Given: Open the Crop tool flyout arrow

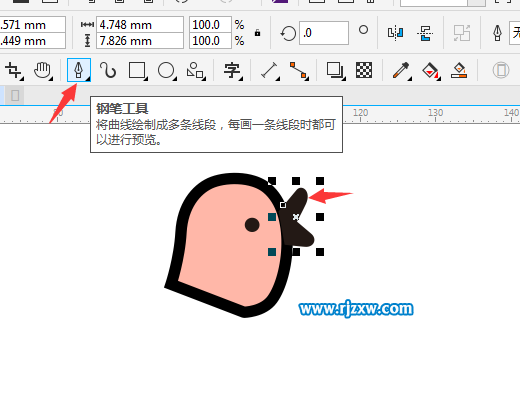Looking at the screenshot, I should 22,79.
